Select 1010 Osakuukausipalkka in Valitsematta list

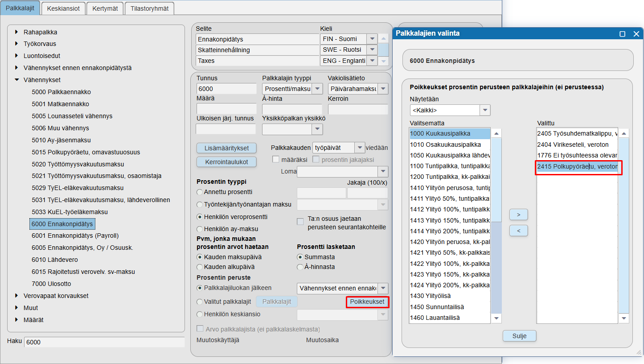tap(450, 145)
